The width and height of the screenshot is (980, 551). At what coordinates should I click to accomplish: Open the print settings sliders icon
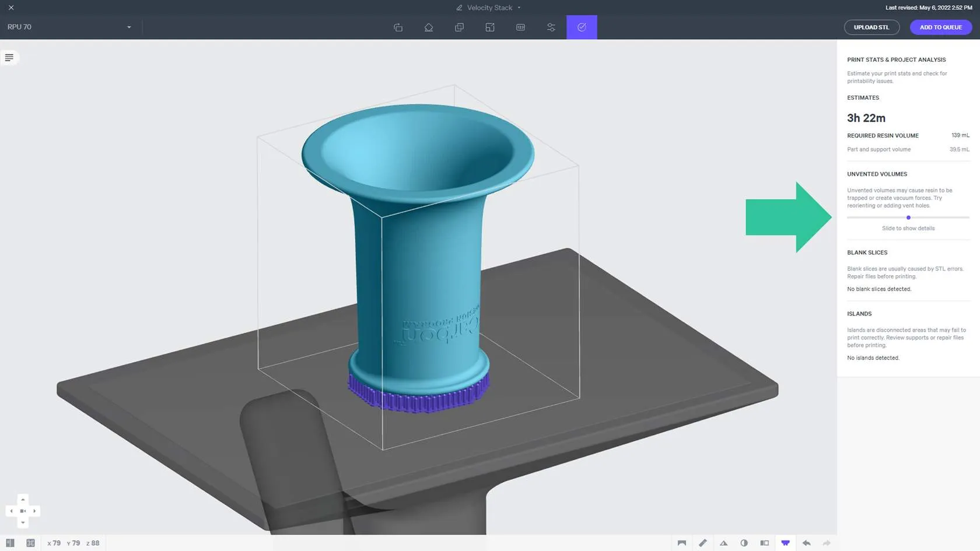point(551,27)
